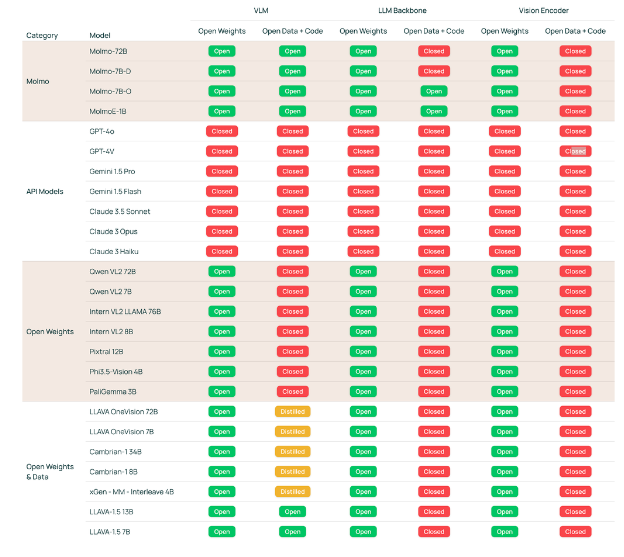Click Open Data + Code header under LLM Backbone

[x=434, y=31]
